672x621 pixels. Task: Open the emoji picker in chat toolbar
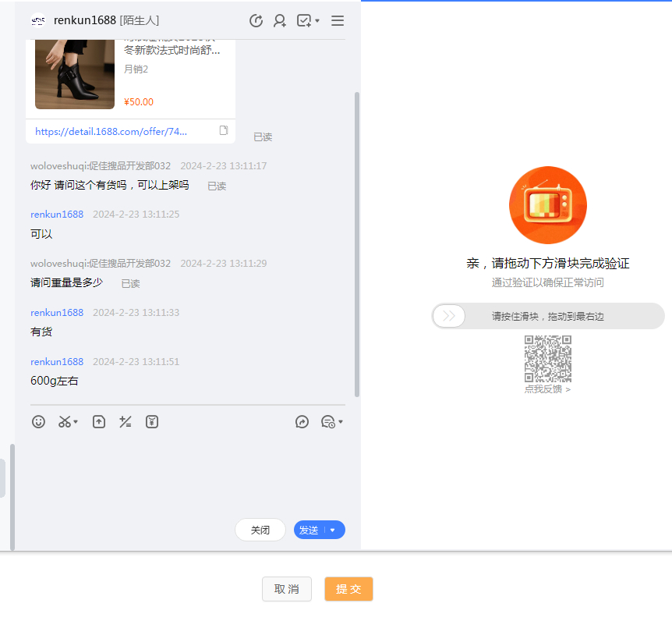38,422
